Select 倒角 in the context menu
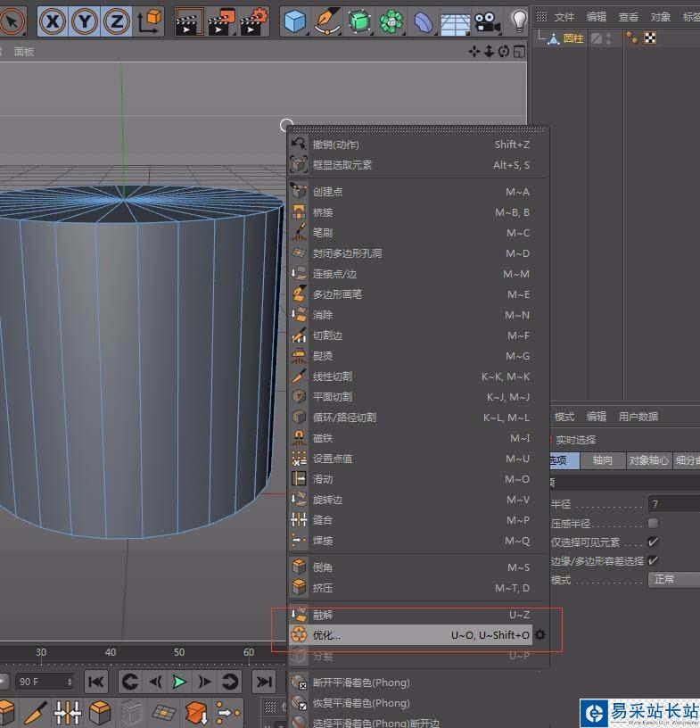This screenshot has width=700, height=728. (x=322, y=567)
